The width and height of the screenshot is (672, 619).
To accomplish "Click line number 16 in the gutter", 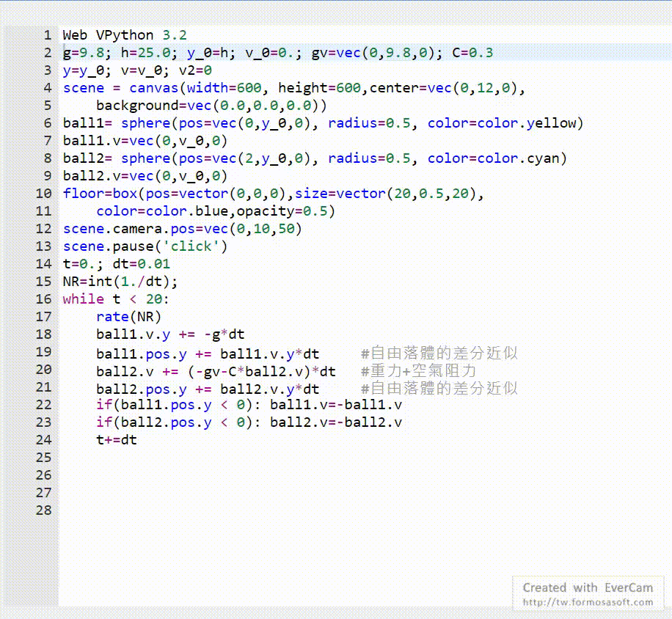I will (x=44, y=299).
